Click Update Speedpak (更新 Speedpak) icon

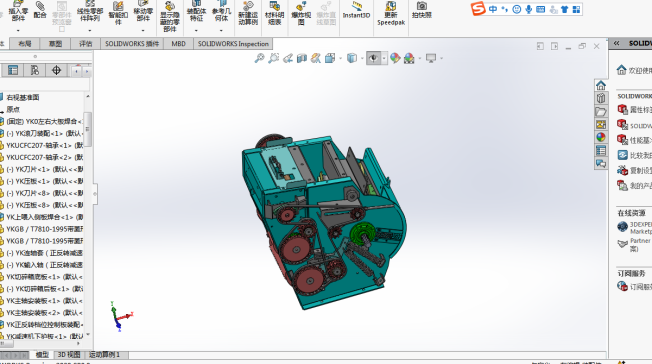391,13
